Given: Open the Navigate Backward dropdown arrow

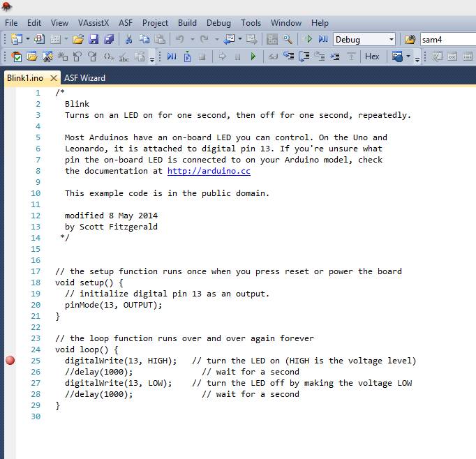Looking at the screenshot, I should pyautogui.click(x=240, y=39).
